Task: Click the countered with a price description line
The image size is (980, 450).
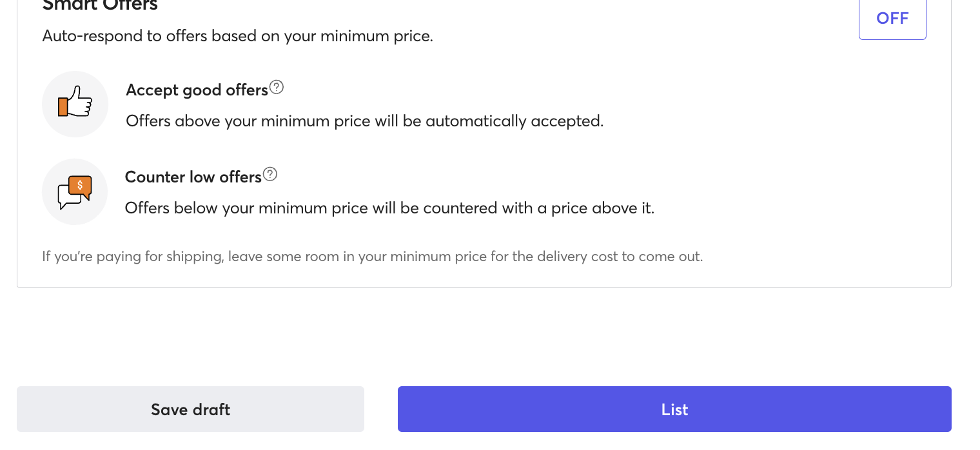Action: 389,208
